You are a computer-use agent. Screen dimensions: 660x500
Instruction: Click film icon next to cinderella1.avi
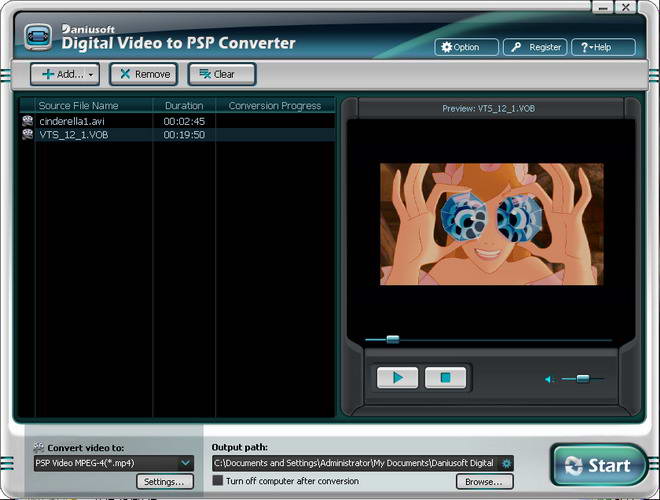(x=27, y=121)
